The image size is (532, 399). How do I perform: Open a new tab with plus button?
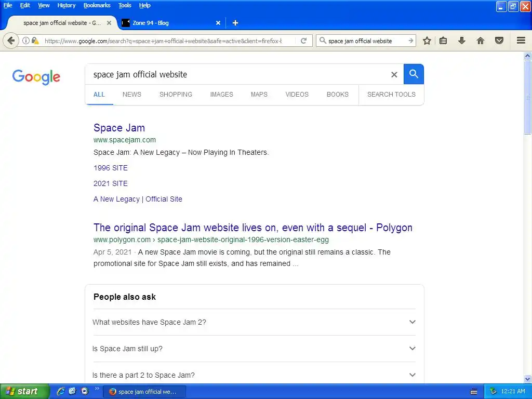(x=235, y=23)
